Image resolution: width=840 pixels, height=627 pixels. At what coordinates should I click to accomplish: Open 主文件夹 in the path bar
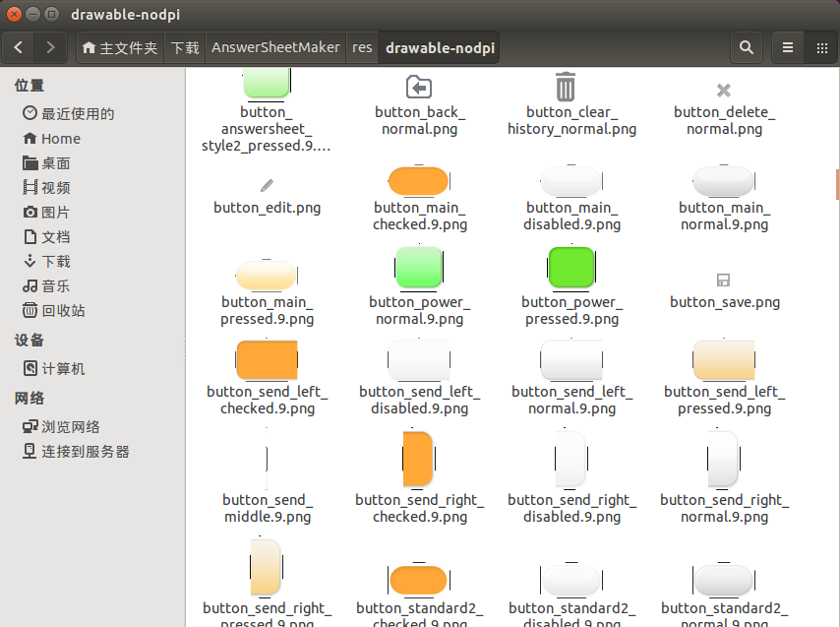tap(120, 47)
